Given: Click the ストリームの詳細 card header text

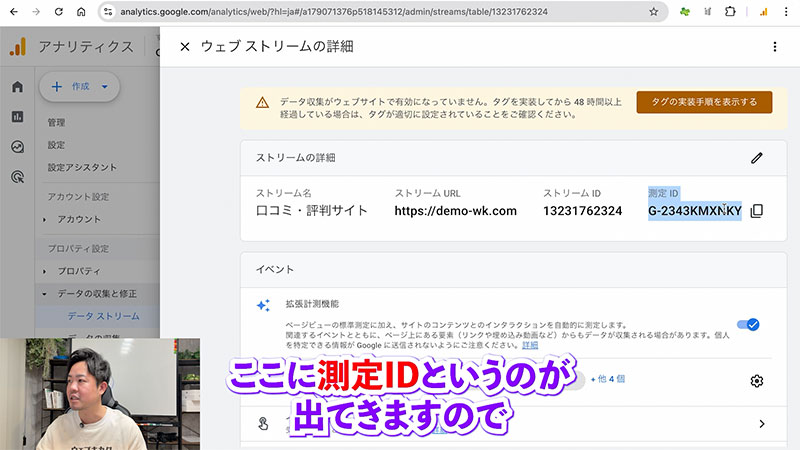Looking at the screenshot, I should point(295,158).
